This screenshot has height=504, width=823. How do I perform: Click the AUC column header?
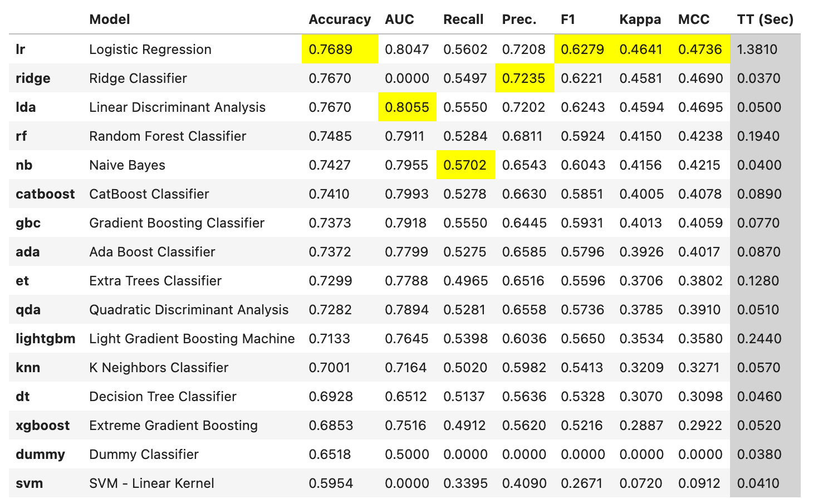[399, 19]
